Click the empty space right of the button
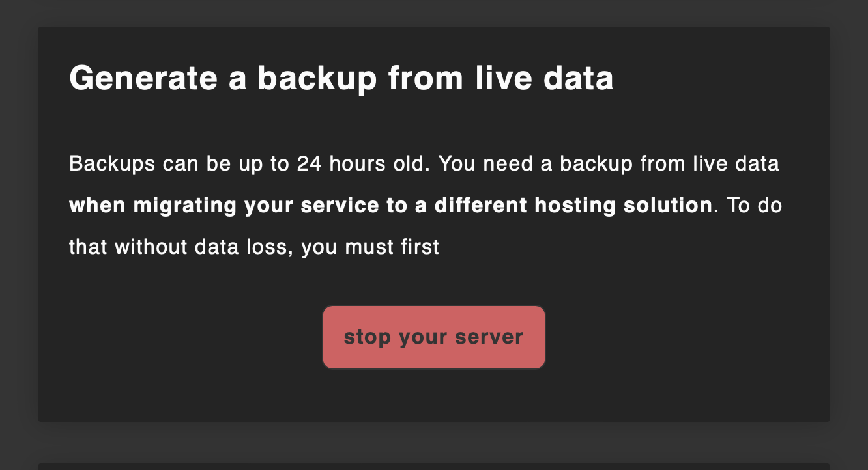Screen dimensions: 868x470 tap(684, 337)
